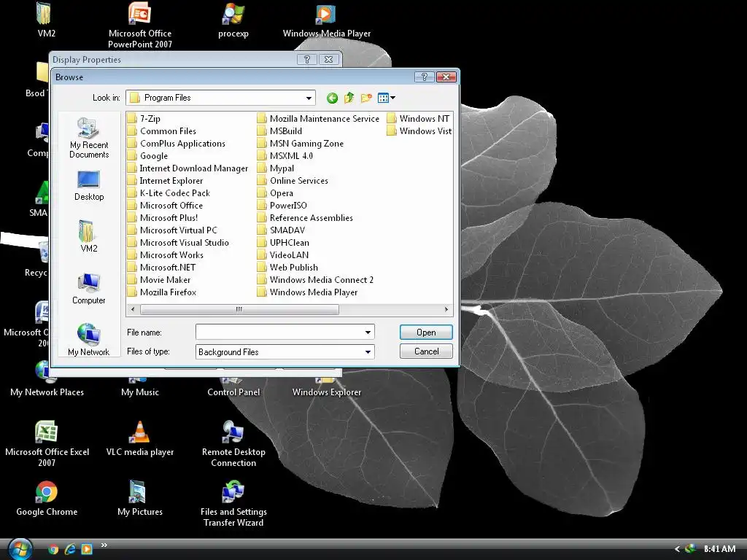Go back using the green Back arrow

pyautogui.click(x=332, y=98)
